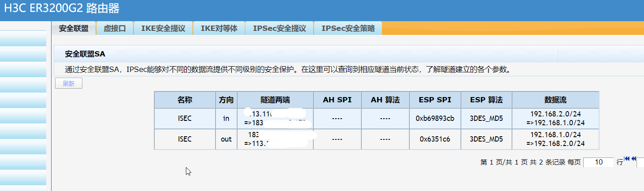Click the rows-per-page field showing 10
Image resolution: width=644 pixels, height=191 pixels.
pos(598,162)
